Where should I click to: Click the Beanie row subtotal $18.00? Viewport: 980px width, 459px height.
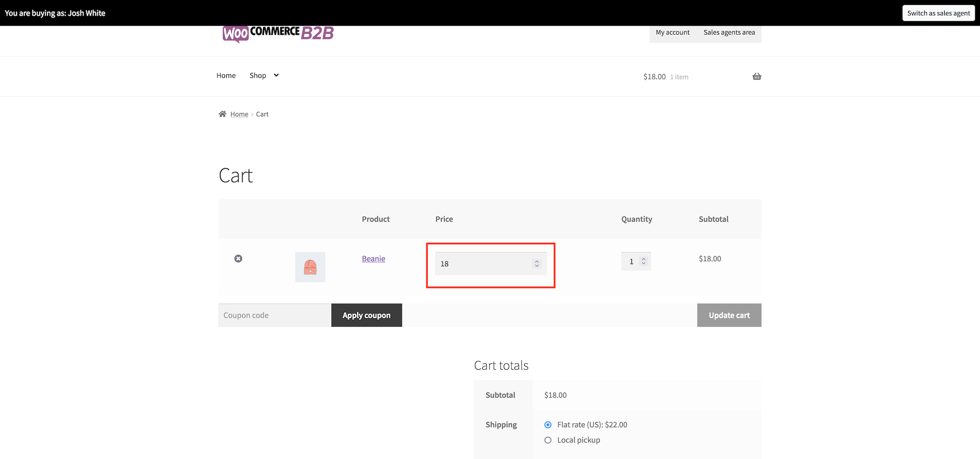[x=710, y=259]
